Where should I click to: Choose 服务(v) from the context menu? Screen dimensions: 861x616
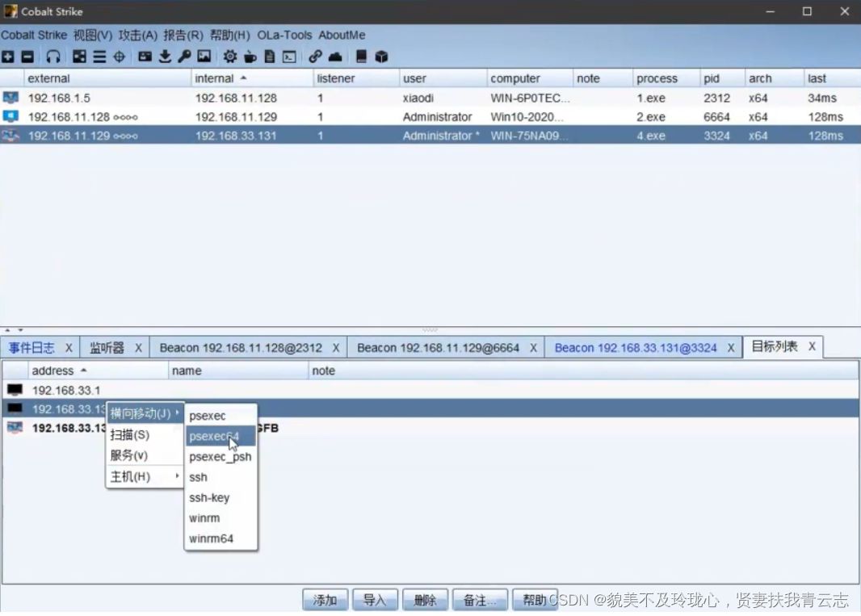coord(145,455)
